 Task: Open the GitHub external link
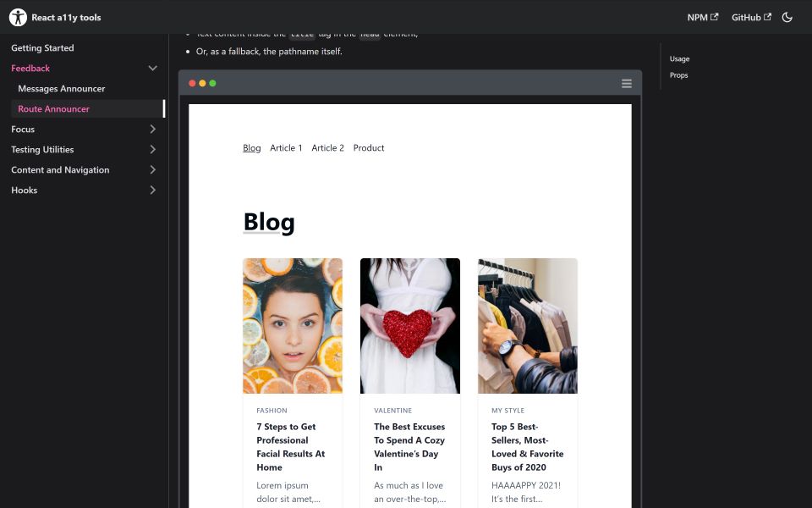click(751, 17)
